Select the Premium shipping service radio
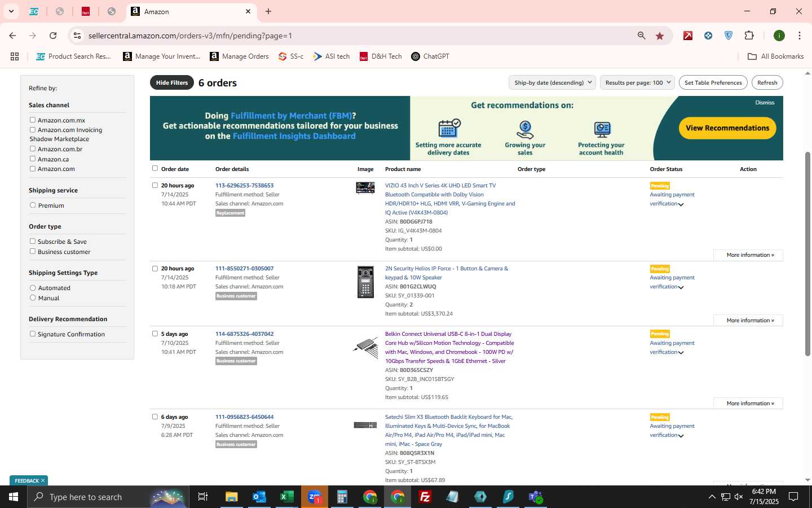 pyautogui.click(x=33, y=205)
